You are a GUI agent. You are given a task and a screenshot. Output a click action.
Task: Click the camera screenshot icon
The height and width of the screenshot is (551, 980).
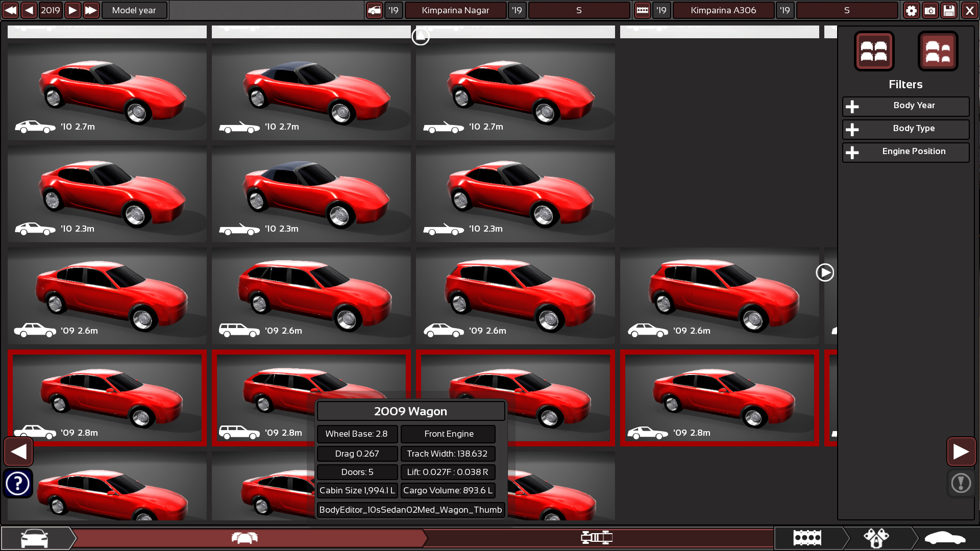tap(930, 10)
